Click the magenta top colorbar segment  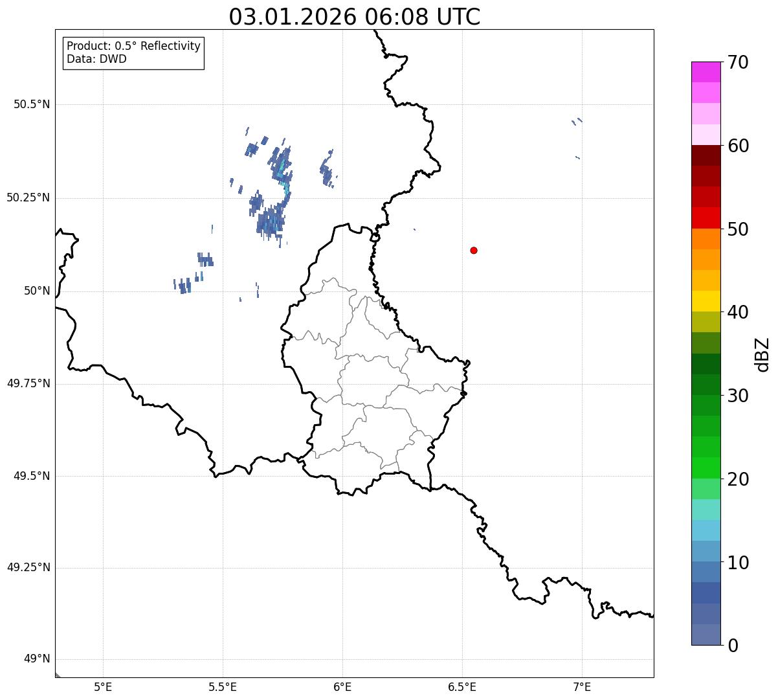coord(706,72)
